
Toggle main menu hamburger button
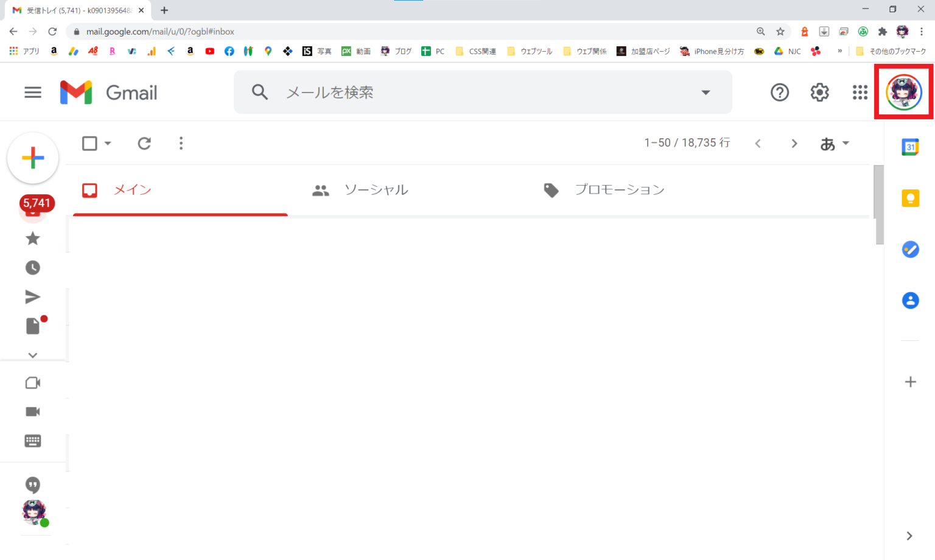[x=33, y=93]
